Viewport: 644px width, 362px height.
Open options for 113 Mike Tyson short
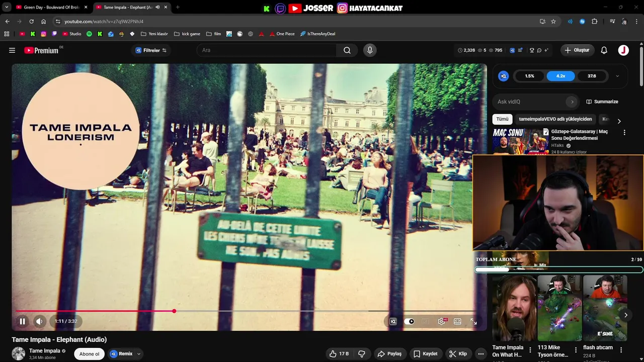pyautogui.click(x=576, y=350)
